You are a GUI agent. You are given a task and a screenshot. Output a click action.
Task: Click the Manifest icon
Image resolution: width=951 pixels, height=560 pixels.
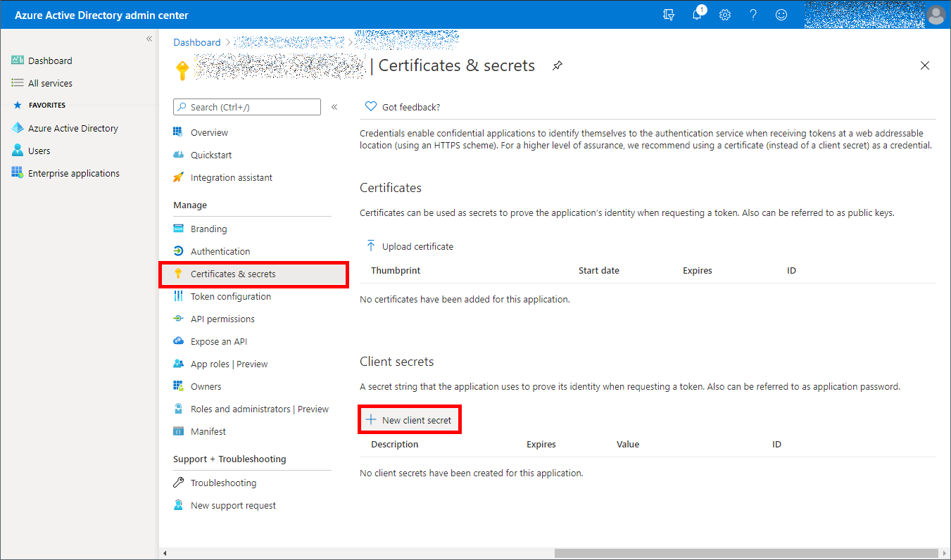178,431
